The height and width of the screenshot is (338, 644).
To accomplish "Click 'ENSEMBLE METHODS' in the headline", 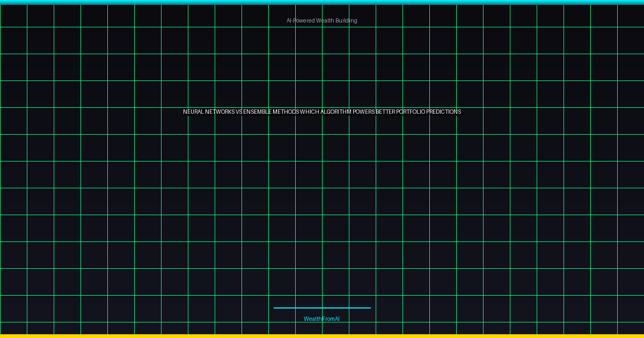I will 271,112.
